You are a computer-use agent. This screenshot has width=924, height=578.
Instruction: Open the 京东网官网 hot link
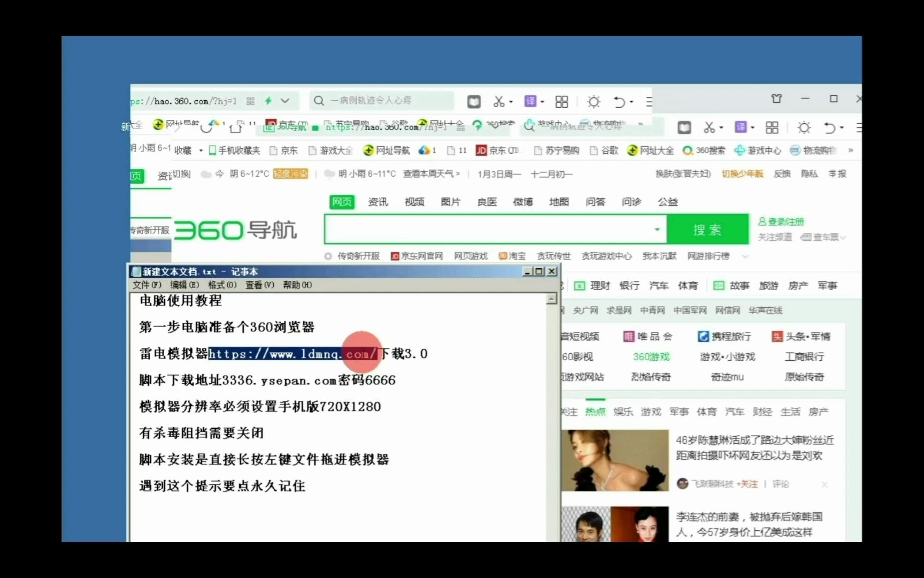417,256
